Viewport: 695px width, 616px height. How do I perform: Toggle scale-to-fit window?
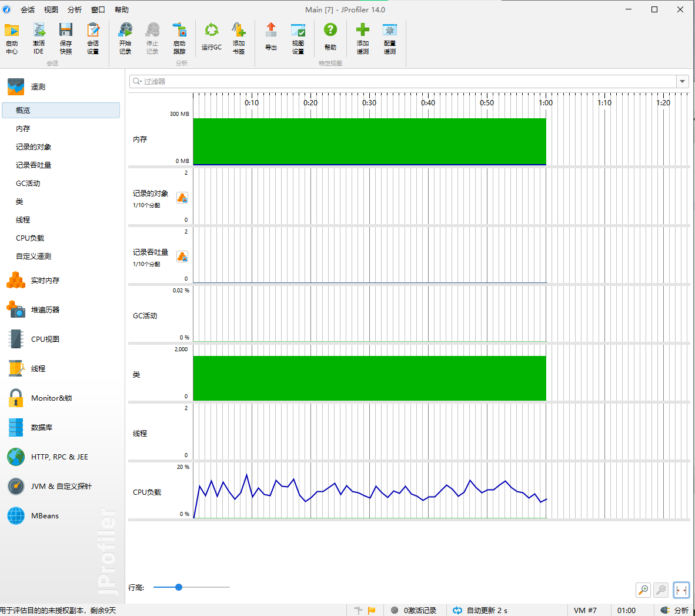pyautogui.click(x=681, y=590)
